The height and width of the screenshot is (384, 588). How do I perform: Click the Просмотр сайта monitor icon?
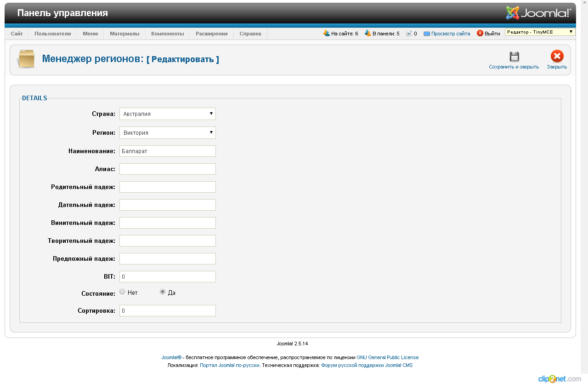tap(427, 34)
